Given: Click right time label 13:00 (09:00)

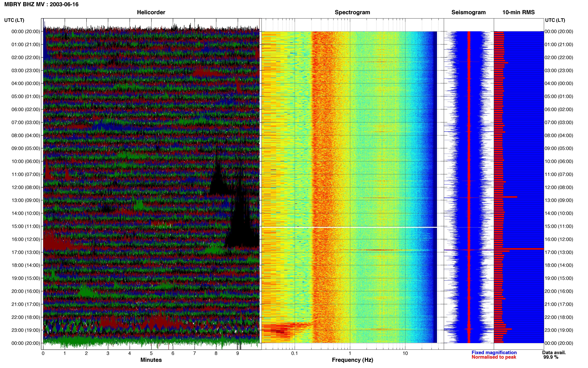Looking at the screenshot, I should pos(559,200).
